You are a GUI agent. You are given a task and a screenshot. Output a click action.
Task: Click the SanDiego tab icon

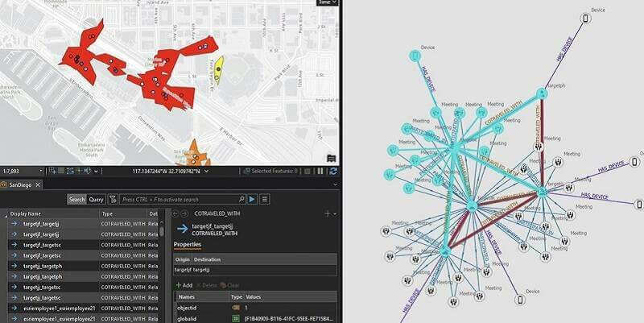4,185
